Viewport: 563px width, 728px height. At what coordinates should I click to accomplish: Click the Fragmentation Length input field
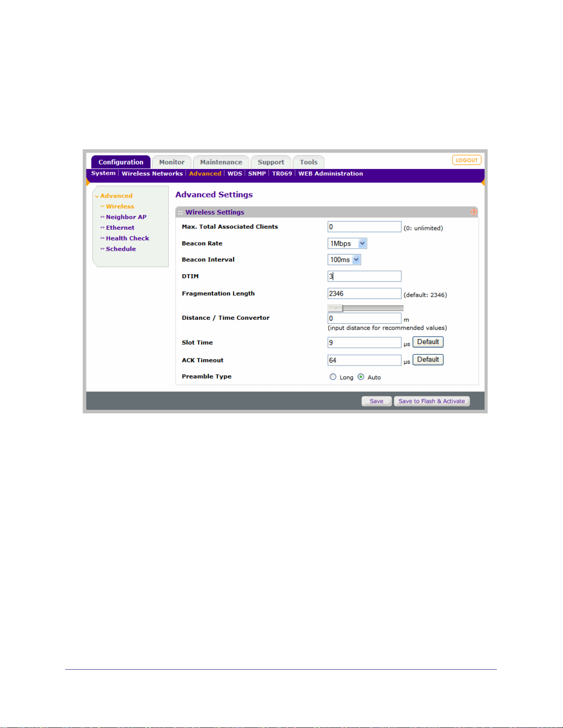pyautogui.click(x=364, y=293)
